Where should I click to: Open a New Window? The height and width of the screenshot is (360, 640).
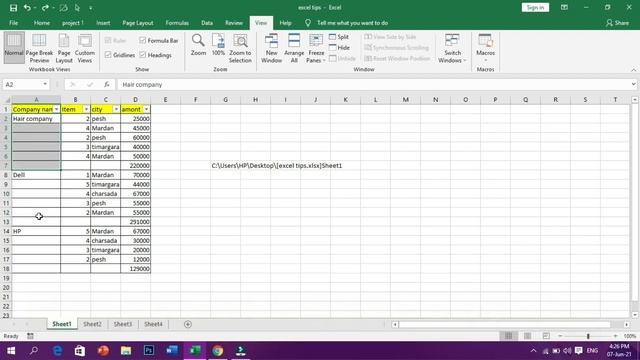271,48
